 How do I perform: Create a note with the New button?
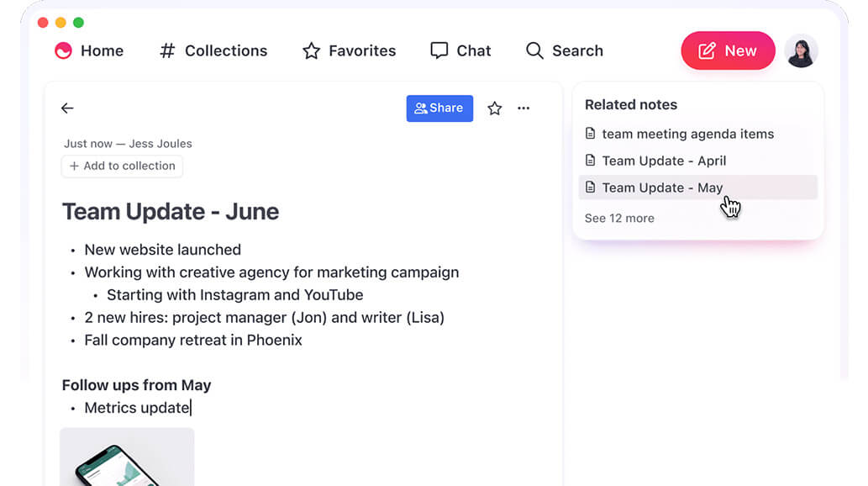(x=728, y=50)
